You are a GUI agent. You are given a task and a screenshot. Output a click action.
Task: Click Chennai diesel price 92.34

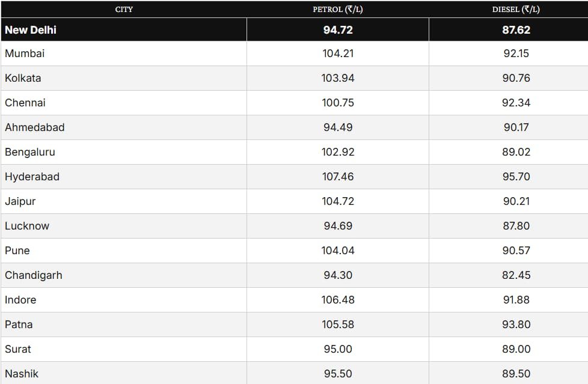pyautogui.click(x=516, y=103)
